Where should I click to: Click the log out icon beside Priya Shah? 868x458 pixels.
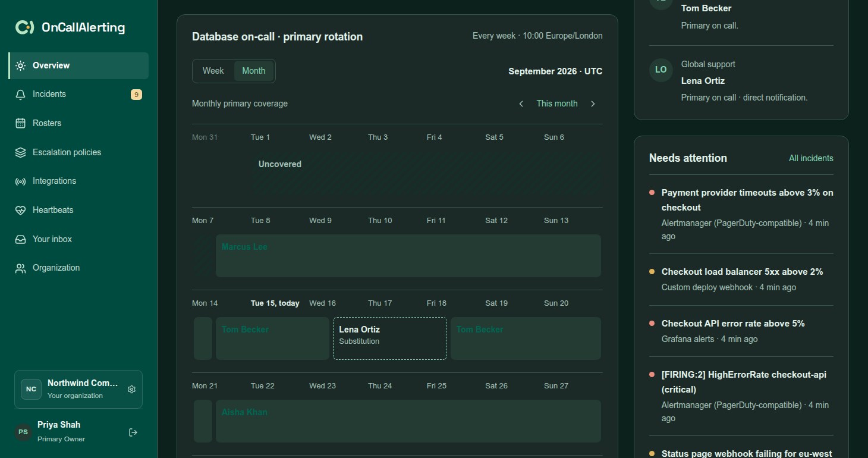tap(133, 432)
